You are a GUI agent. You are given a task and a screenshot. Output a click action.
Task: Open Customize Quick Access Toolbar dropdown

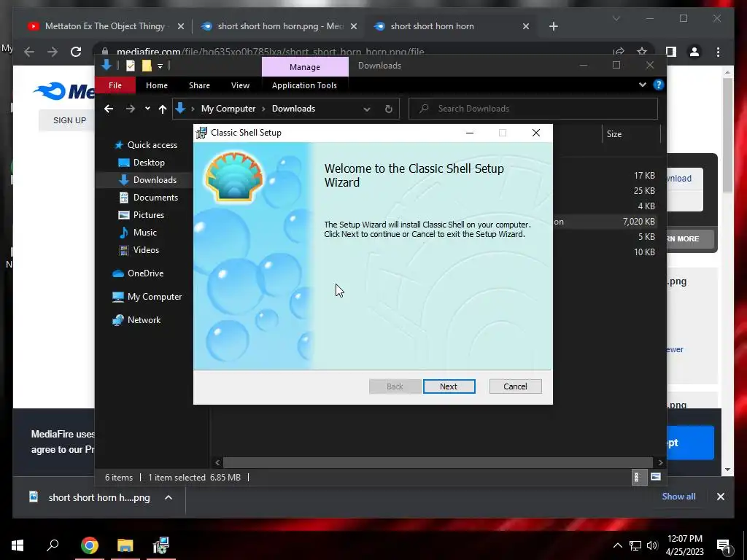click(160, 66)
